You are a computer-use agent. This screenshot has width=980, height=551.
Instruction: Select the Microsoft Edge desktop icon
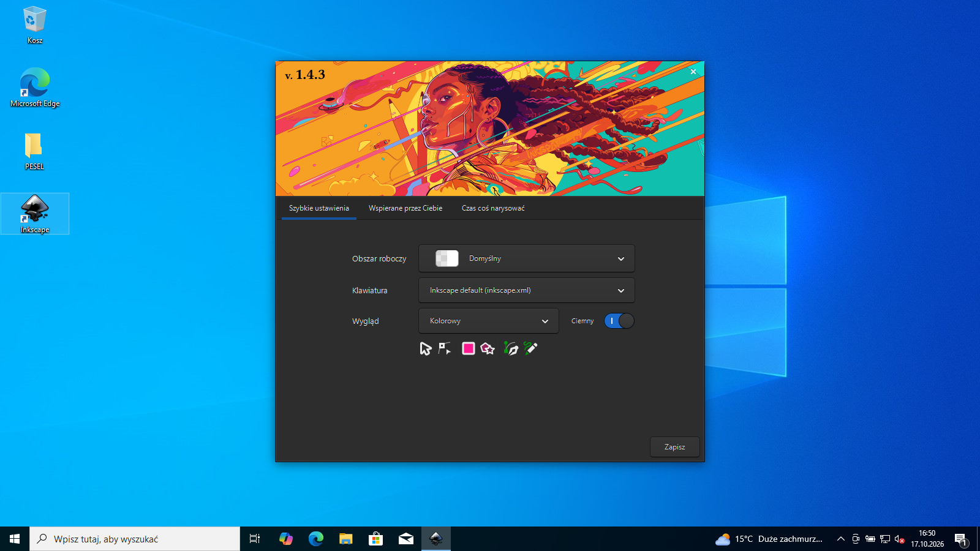point(35,88)
